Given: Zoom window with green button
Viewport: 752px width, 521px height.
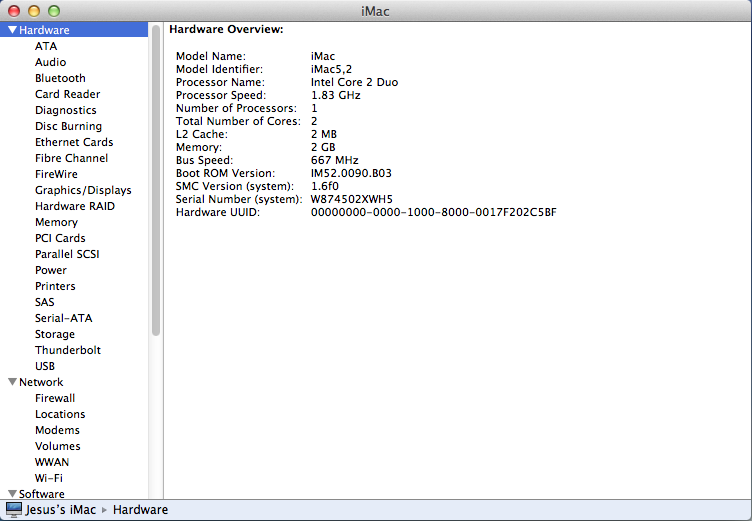Looking at the screenshot, I should pyautogui.click(x=54, y=11).
